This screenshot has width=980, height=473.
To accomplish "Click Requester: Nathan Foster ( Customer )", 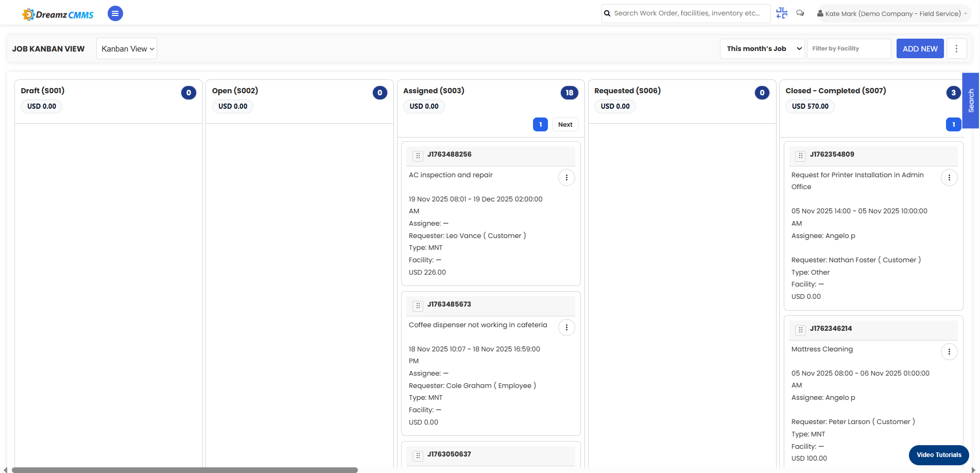I will [856, 260].
